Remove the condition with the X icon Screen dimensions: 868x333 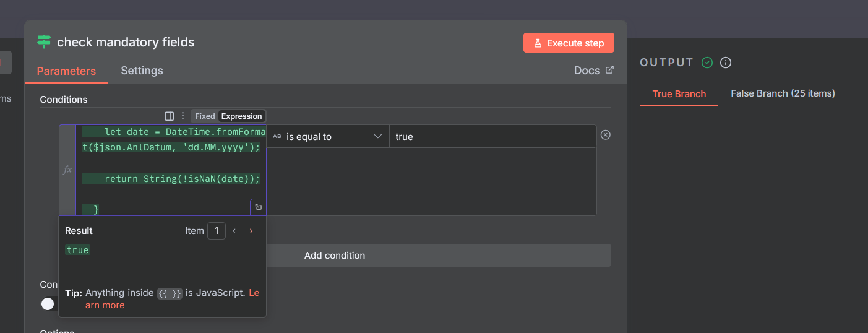pyautogui.click(x=606, y=135)
